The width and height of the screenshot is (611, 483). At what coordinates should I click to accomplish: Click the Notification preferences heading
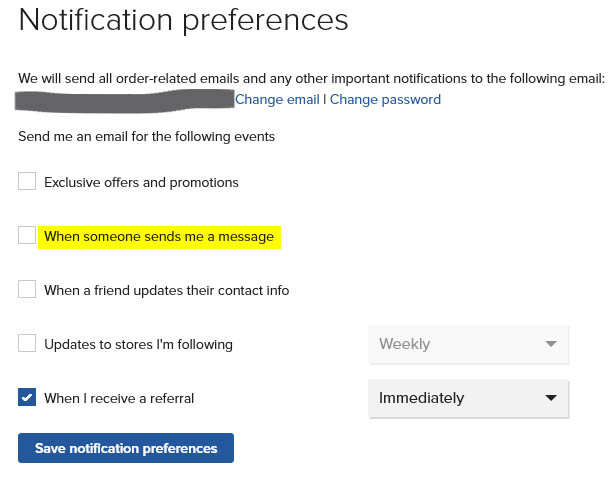[x=184, y=20]
